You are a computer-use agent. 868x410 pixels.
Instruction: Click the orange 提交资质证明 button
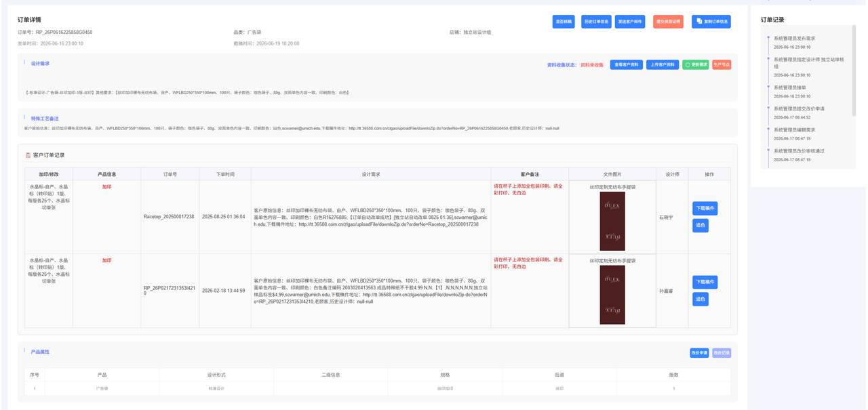click(x=668, y=22)
